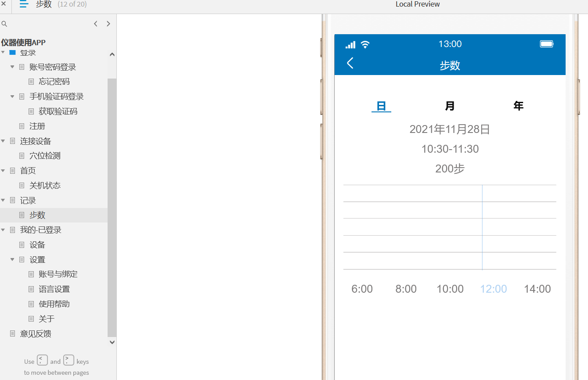Collapse the 首页 tree node
This screenshot has width=588, height=380.
[x=3, y=171]
